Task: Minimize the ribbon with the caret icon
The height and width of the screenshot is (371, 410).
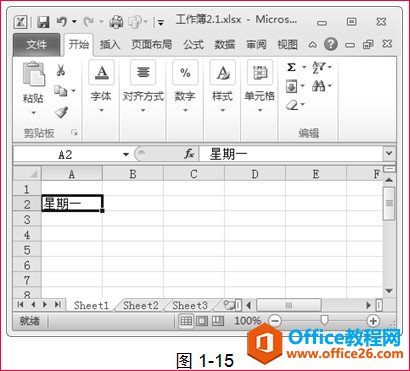Action: click(312, 44)
